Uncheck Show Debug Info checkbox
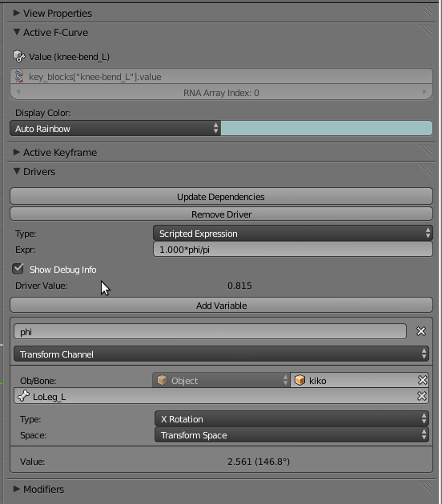 click(x=18, y=269)
